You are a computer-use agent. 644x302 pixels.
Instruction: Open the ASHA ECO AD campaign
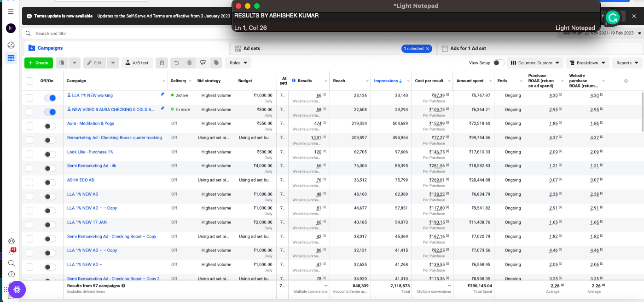[81, 180]
